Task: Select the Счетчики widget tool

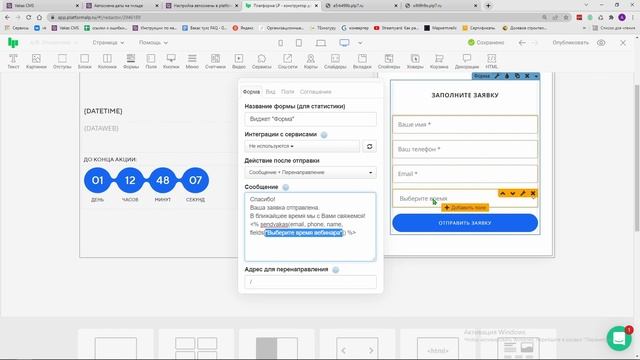Action: pyautogui.click(x=215, y=61)
